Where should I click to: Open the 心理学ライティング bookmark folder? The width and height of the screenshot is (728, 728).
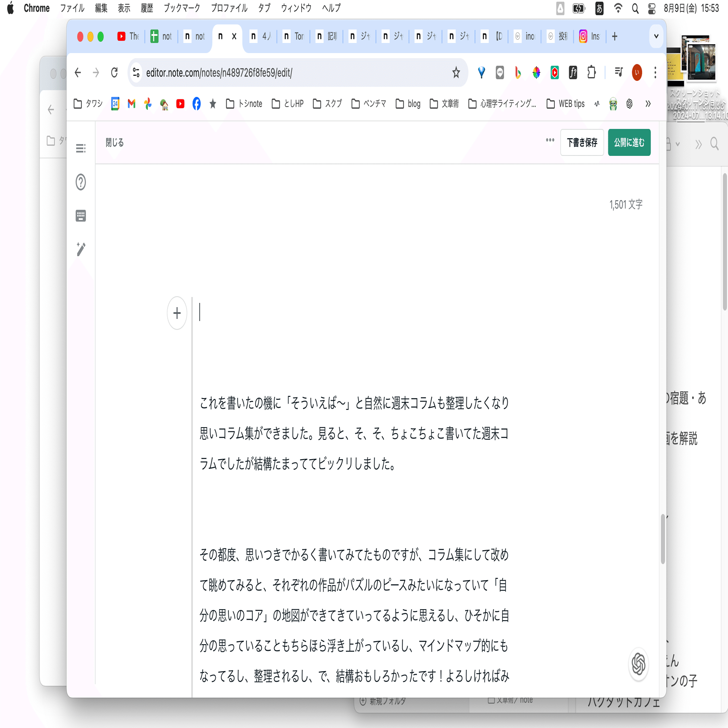502,104
